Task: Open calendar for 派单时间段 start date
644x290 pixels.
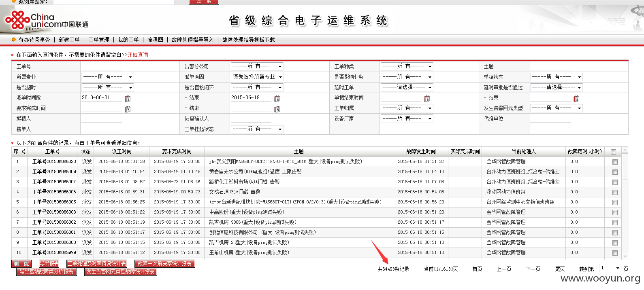Action: click(x=128, y=98)
